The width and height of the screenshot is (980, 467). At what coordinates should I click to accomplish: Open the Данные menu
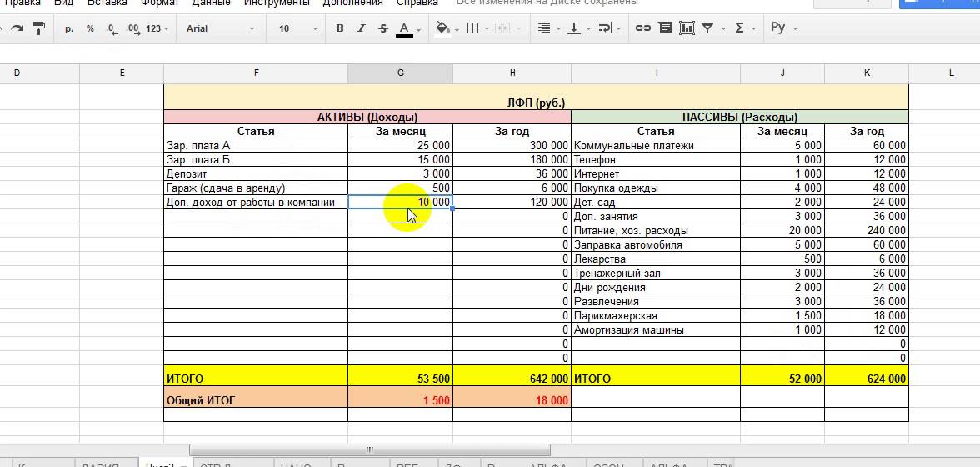211,3
